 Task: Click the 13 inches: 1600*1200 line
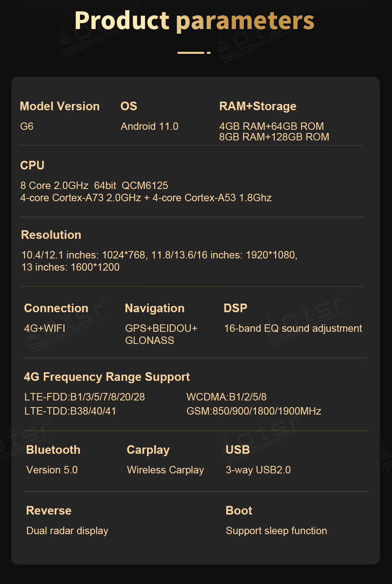coord(71,267)
